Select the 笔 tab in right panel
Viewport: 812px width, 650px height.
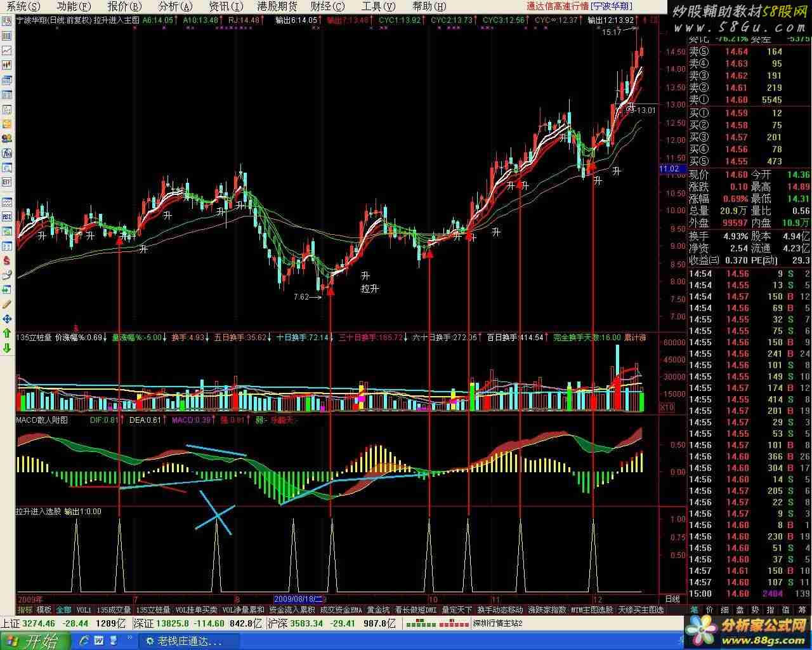[695, 609]
